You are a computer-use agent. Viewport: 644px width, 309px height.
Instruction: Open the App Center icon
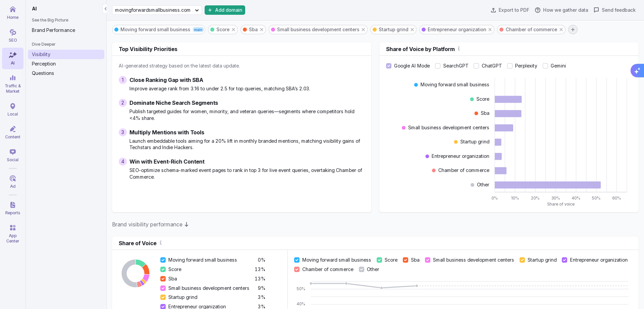tap(13, 234)
